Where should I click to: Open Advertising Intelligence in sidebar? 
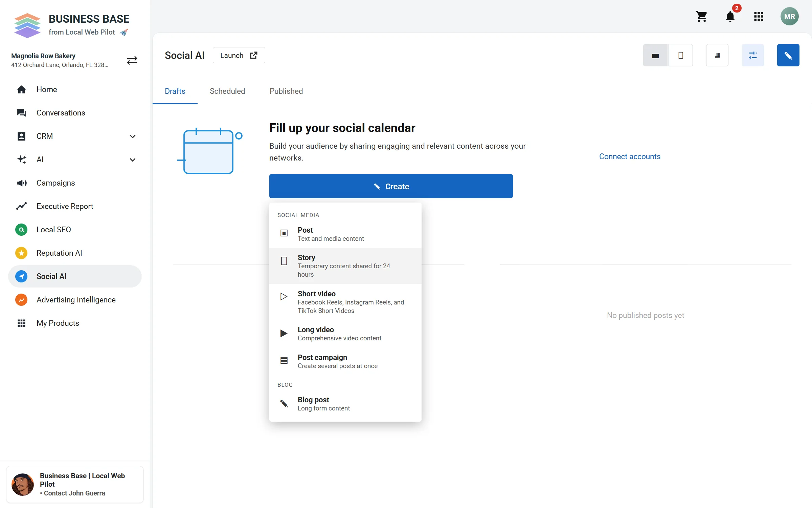point(75,300)
